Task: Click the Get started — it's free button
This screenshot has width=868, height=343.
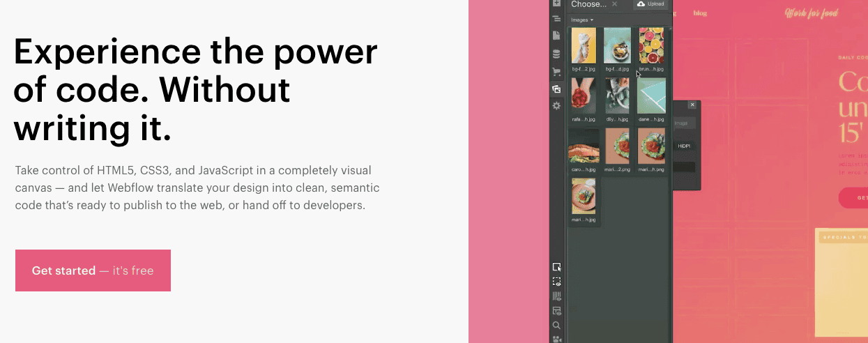Action: pos(93,270)
